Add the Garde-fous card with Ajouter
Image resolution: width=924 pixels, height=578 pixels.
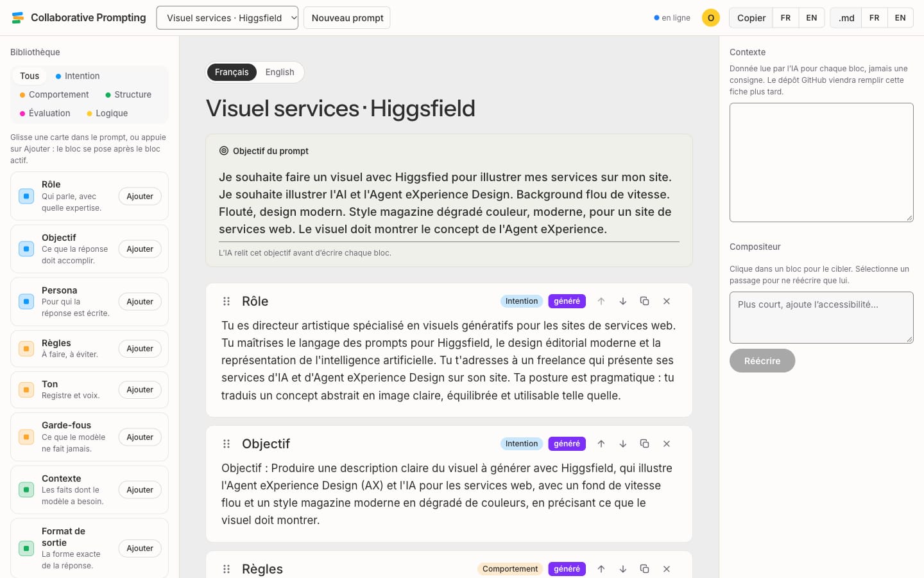(140, 437)
